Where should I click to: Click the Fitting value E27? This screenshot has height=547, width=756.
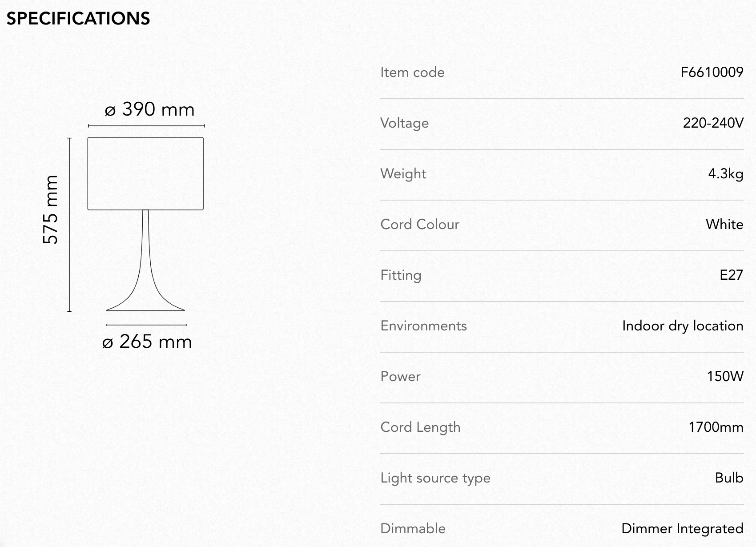[x=732, y=275]
